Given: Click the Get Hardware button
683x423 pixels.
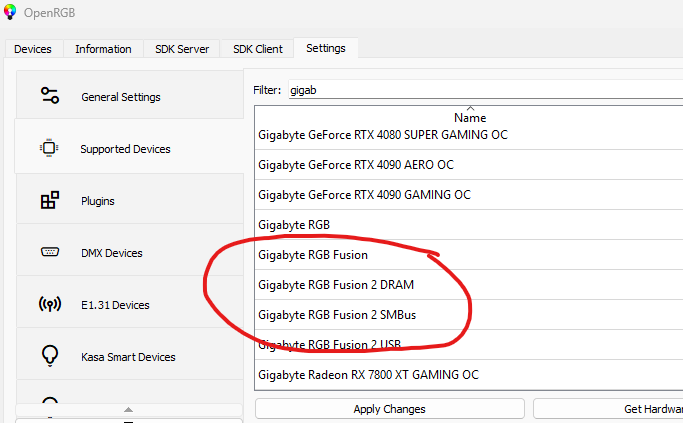Looking at the screenshot, I should pyautogui.click(x=609, y=409).
